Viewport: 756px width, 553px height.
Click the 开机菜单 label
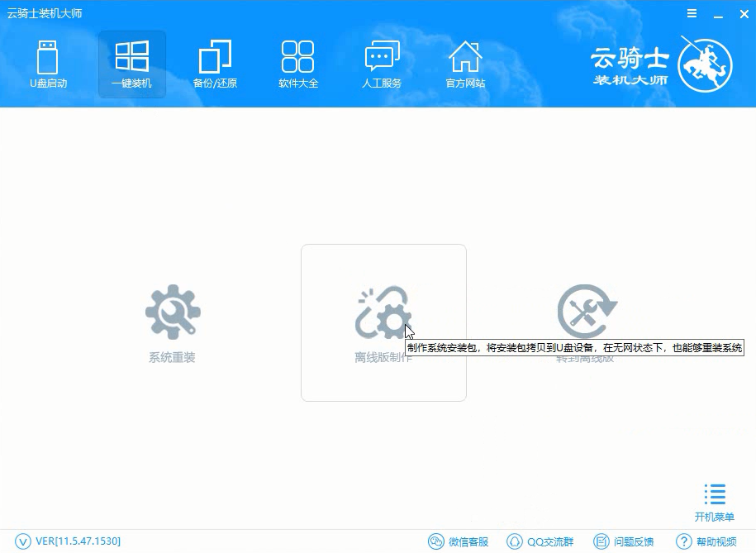[x=715, y=517]
